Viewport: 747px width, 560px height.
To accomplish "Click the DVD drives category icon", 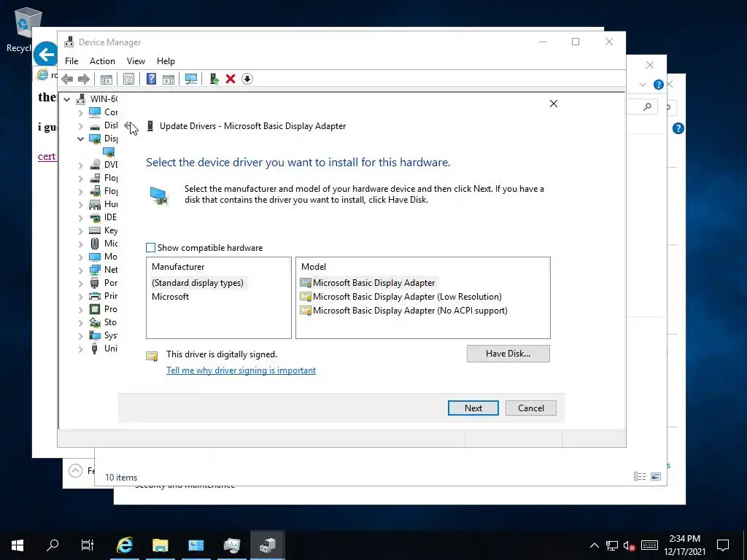I will 95,165.
